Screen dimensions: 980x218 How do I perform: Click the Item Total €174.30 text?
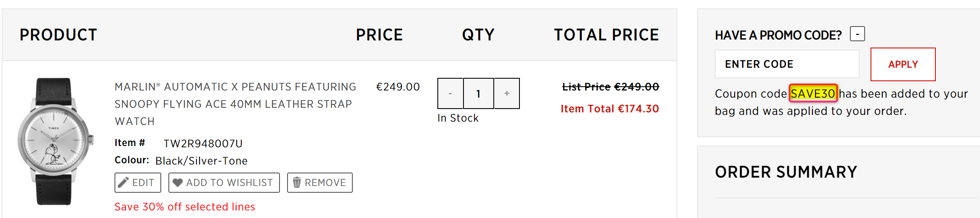coord(610,109)
